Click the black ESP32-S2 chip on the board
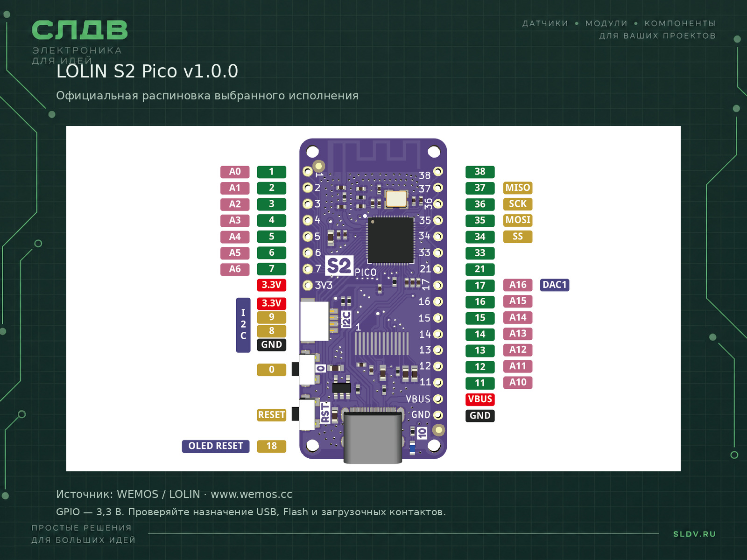 pyautogui.click(x=391, y=240)
